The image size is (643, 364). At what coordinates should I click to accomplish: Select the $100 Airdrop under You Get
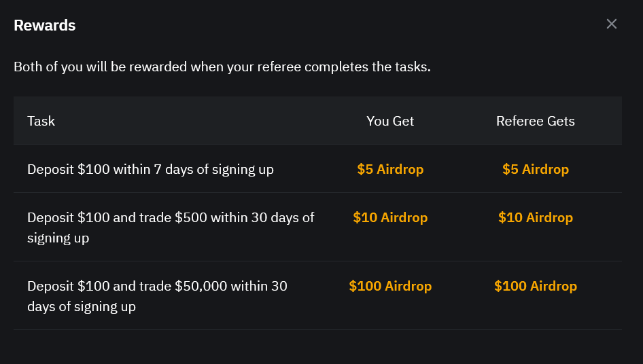[x=390, y=286]
